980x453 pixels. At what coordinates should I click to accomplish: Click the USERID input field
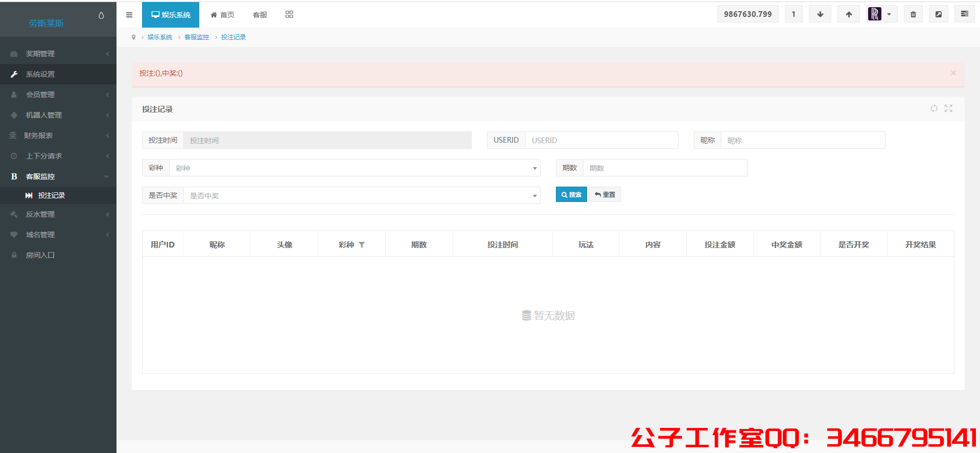point(602,140)
